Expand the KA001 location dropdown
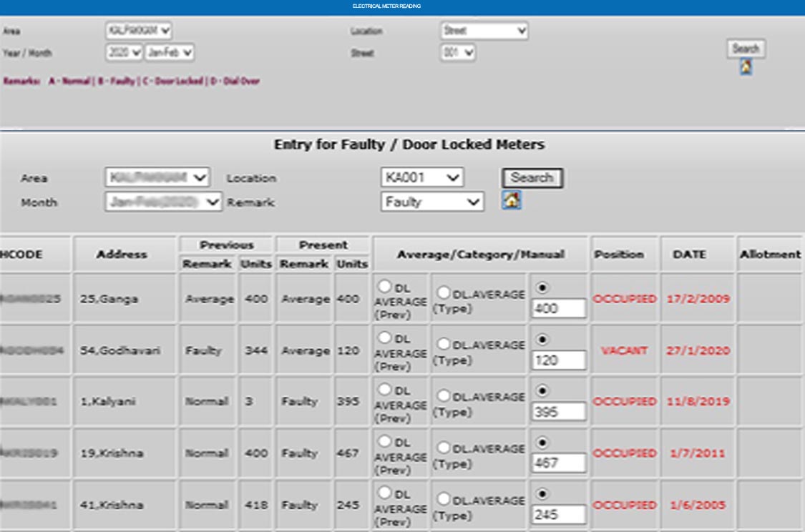This screenshot has height=532, width=805. coord(422,177)
